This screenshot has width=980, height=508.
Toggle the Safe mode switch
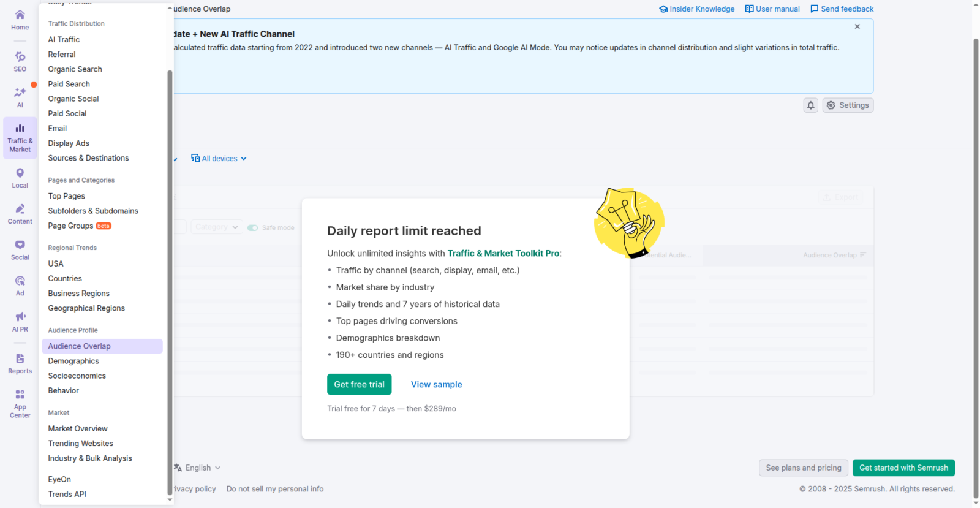tap(252, 228)
